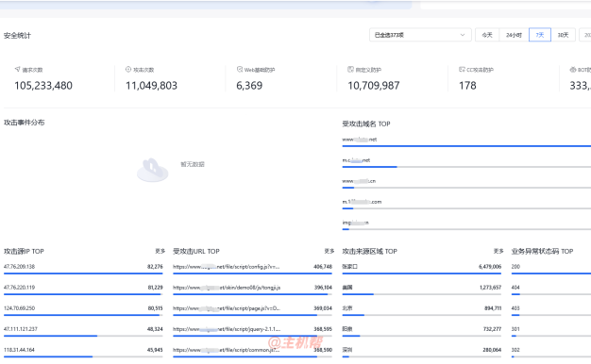Select the 7天 time range tab

pos(540,35)
